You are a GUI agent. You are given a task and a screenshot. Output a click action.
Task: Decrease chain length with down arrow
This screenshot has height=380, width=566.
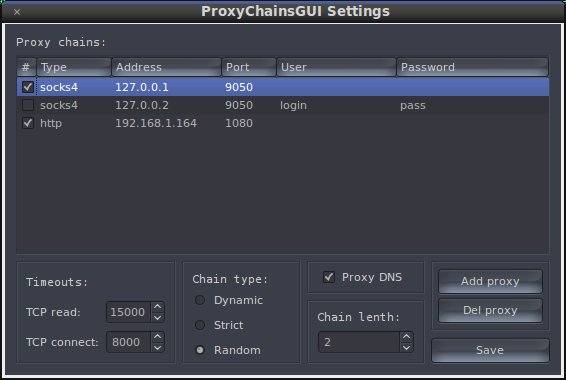[x=406, y=347]
